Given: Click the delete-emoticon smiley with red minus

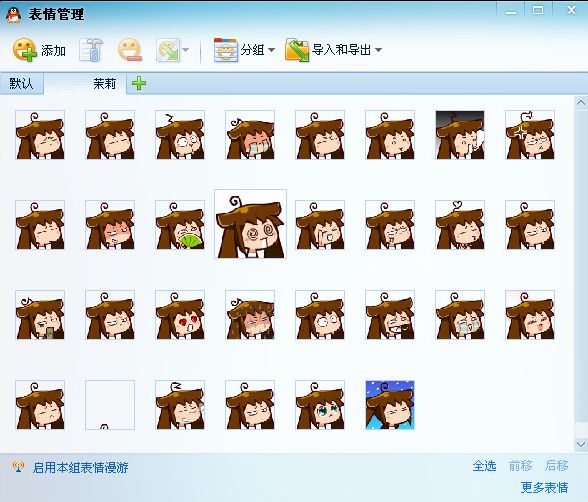Looking at the screenshot, I should tap(130, 49).
